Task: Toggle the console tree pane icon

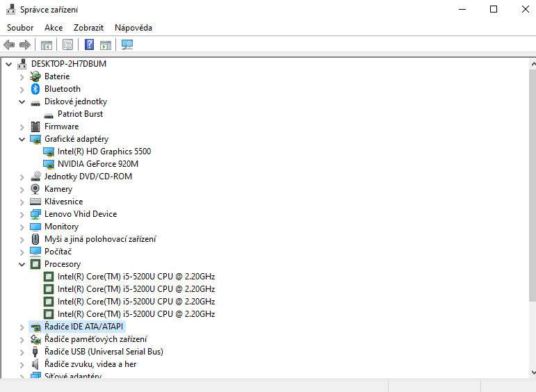Action: tap(47, 44)
